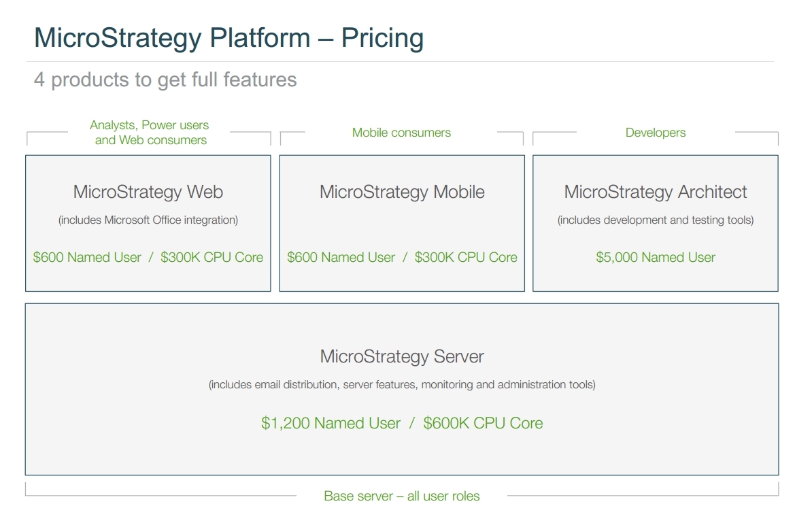Image resolution: width=812 pixels, height=525 pixels.
Task: Select the MicroStrategy Mobile heading
Action: [402, 192]
